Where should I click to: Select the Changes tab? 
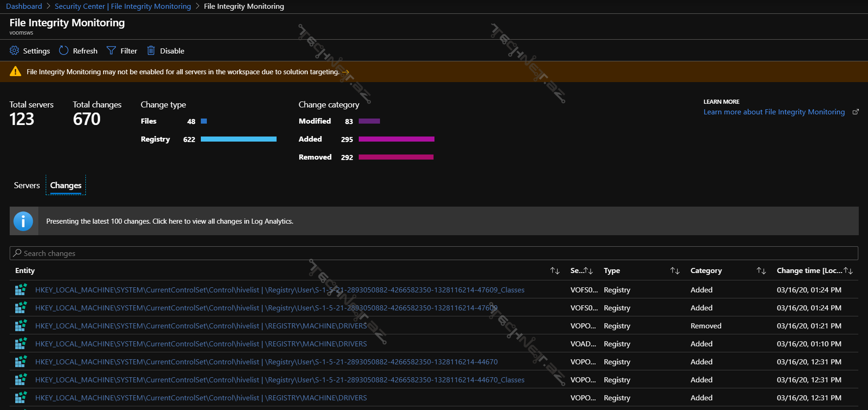pyautogui.click(x=66, y=185)
